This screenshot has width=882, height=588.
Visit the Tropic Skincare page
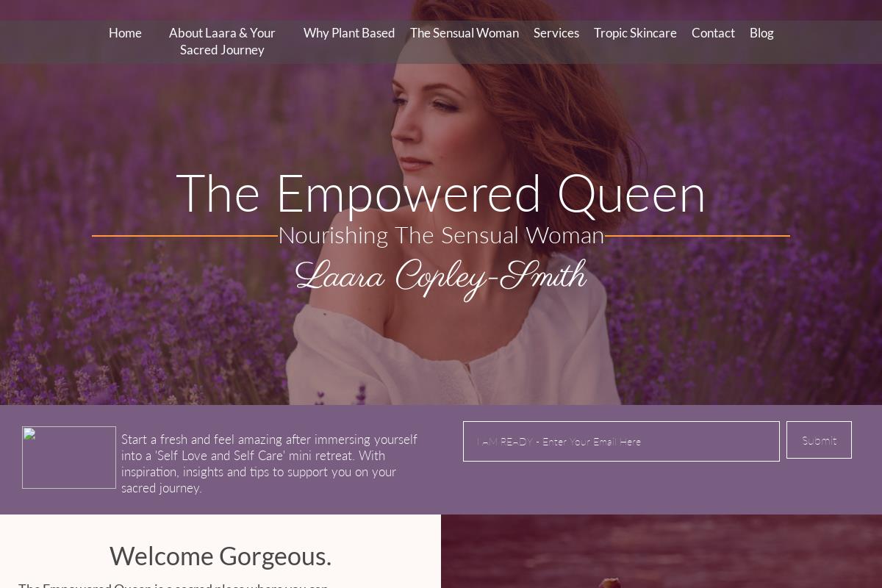[x=635, y=33]
